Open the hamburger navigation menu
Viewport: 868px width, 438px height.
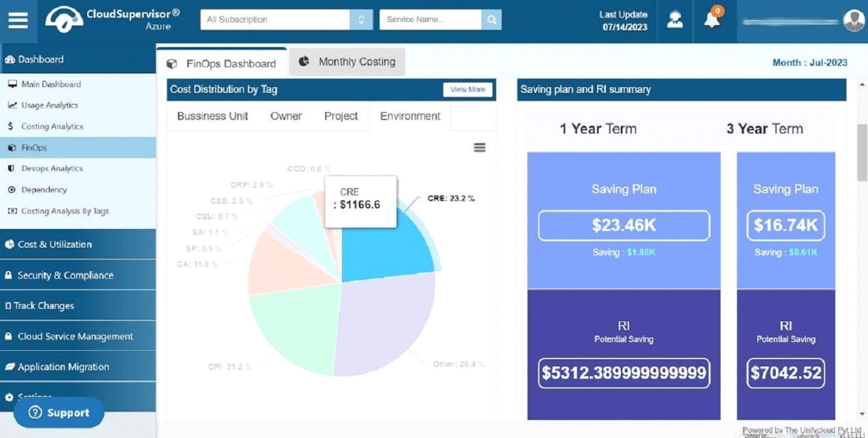pyautogui.click(x=18, y=20)
